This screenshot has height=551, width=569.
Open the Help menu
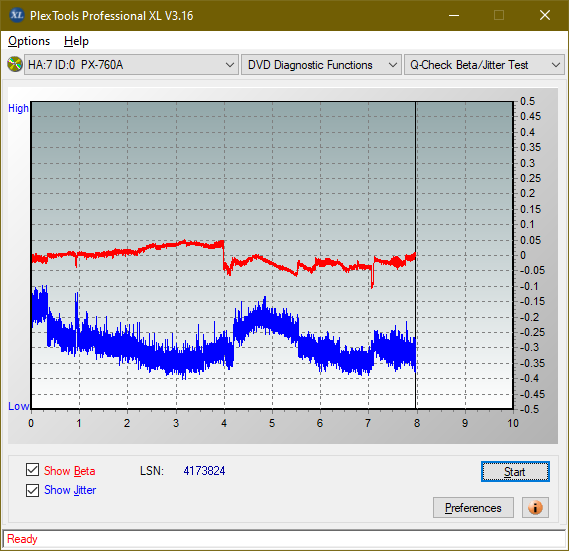(x=76, y=41)
